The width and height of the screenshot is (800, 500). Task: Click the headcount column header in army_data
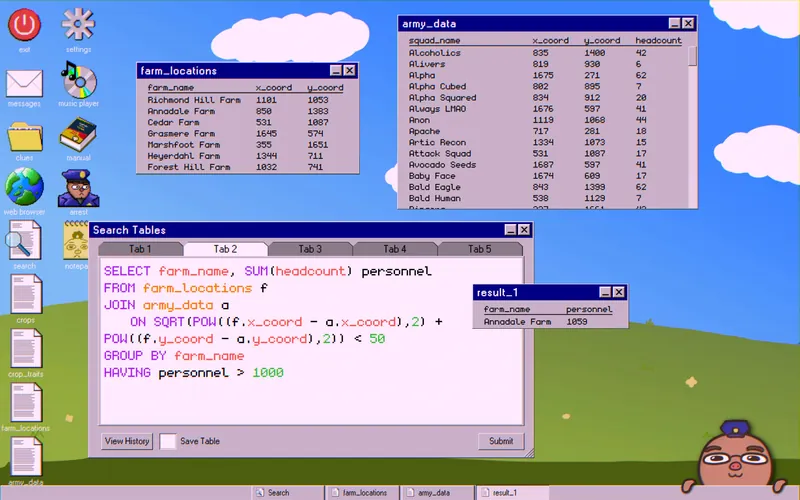pos(658,40)
